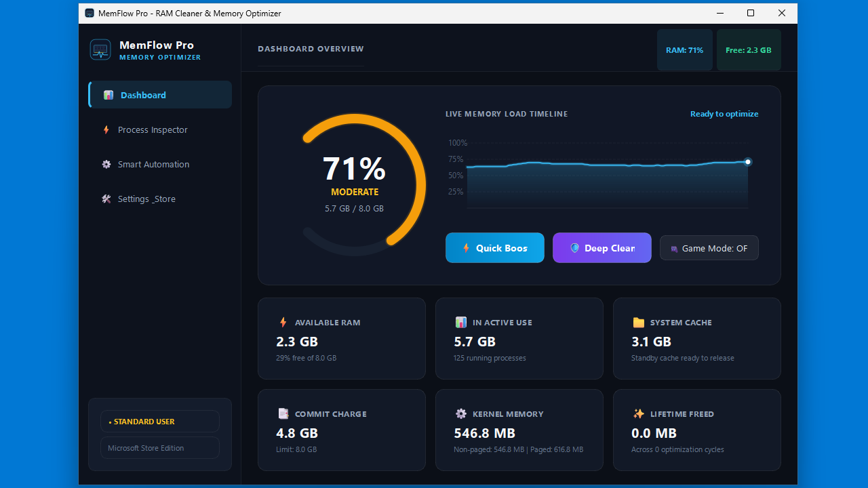Click the In Active Use chart icon

pos(461,323)
